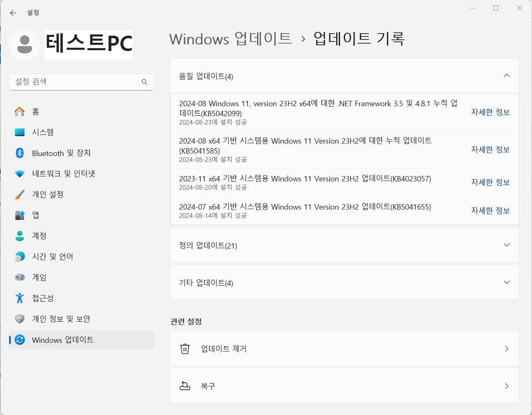Click the Bluetooth icon

[x=19, y=153]
